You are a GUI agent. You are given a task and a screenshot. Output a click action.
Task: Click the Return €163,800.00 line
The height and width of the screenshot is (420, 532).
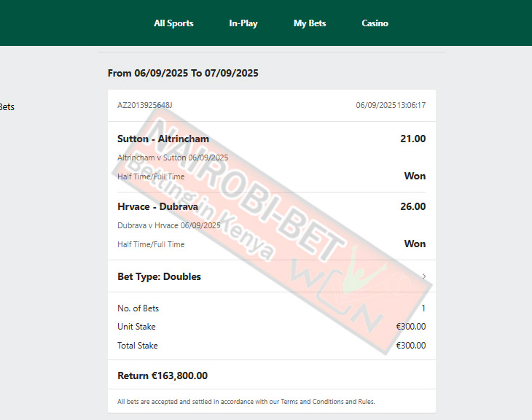(x=163, y=376)
